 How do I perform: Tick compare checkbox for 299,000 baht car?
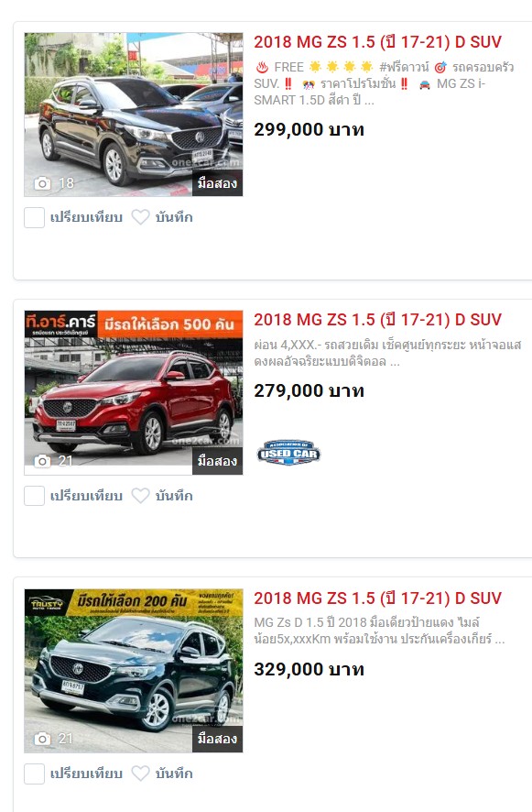click(34, 217)
